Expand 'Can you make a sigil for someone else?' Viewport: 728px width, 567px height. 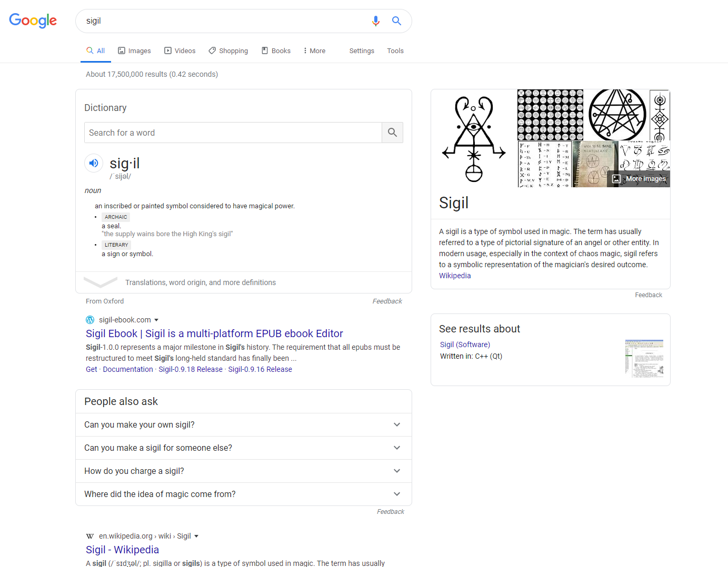point(244,448)
